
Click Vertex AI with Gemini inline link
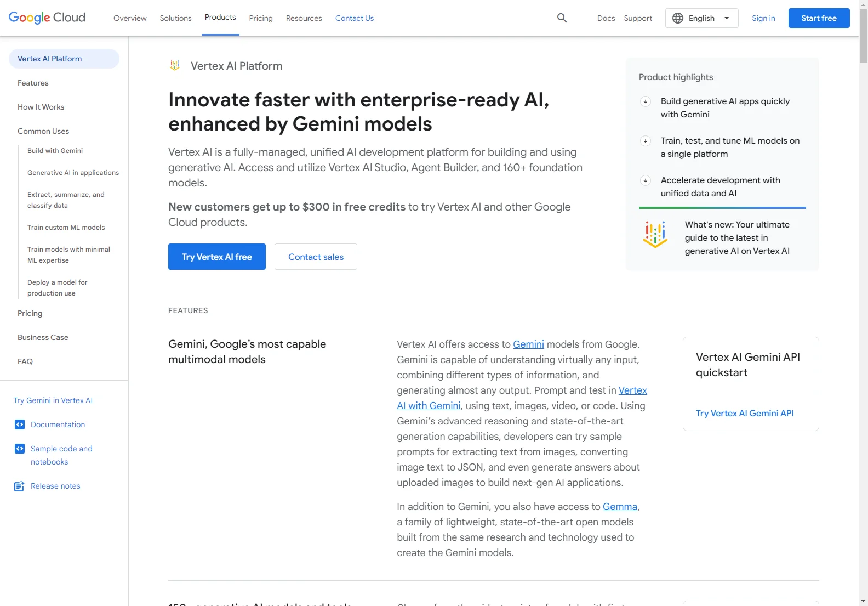(x=429, y=406)
